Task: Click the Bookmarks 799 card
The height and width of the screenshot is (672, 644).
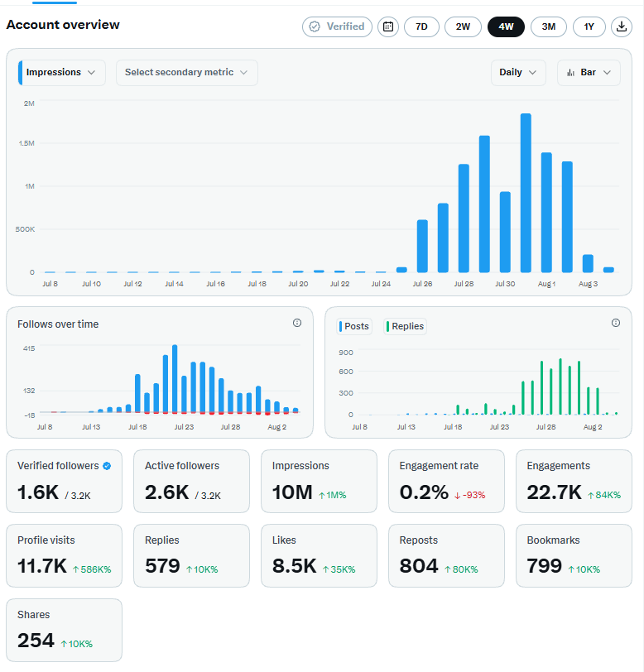Action: (574, 555)
